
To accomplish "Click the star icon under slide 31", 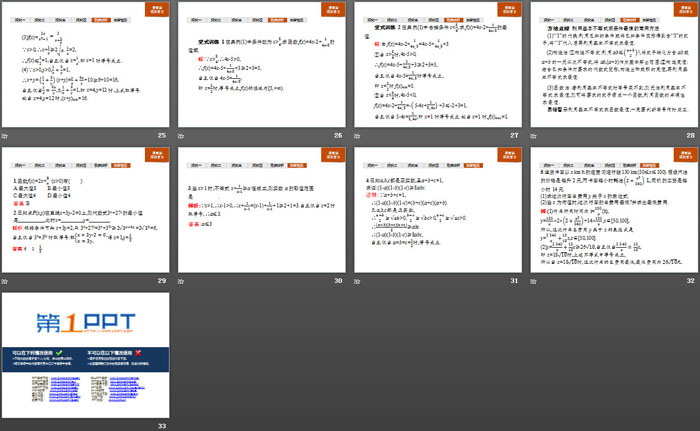I will point(360,280).
